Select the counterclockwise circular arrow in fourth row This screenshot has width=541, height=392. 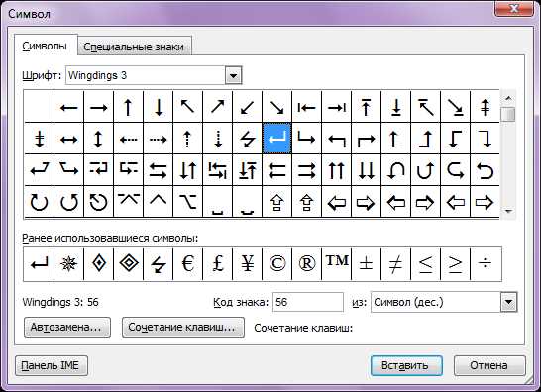69,202
